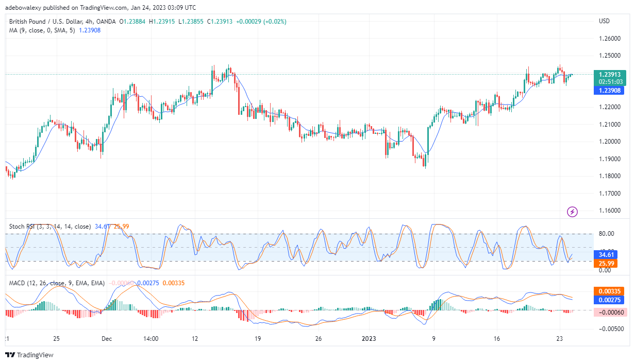The image size is (635, 364).
Task: Click the orange 0.00335 tag on MACD axis
Action: [609, 291]
